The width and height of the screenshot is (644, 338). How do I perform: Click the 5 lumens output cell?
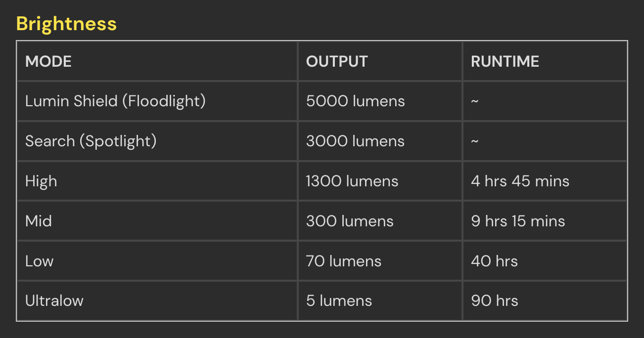[x=380, y=300]
